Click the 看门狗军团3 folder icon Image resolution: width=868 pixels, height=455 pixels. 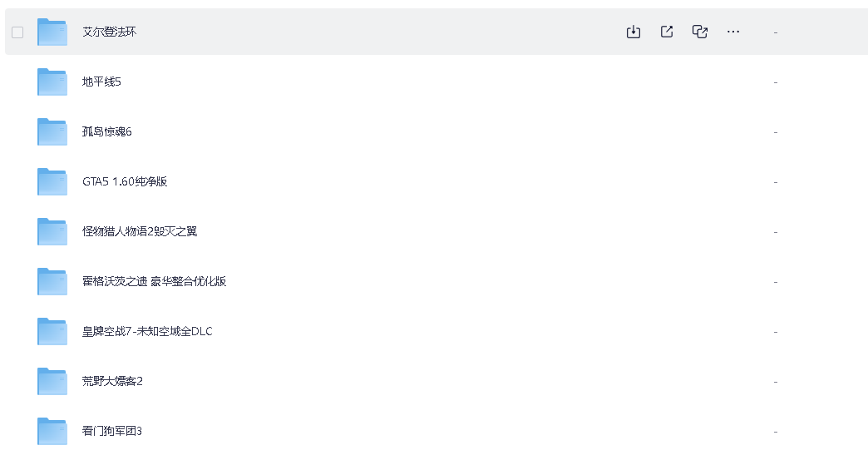(x=52, y=431)
